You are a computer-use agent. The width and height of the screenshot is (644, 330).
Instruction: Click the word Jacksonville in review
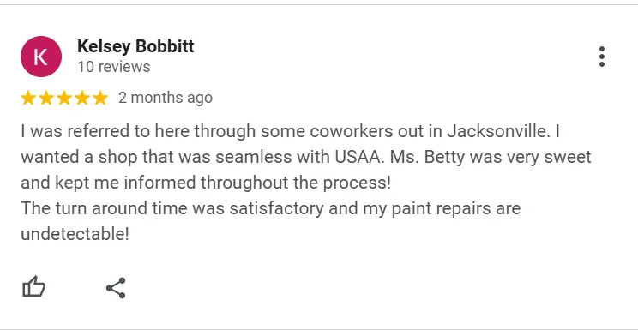click(498, 132)
